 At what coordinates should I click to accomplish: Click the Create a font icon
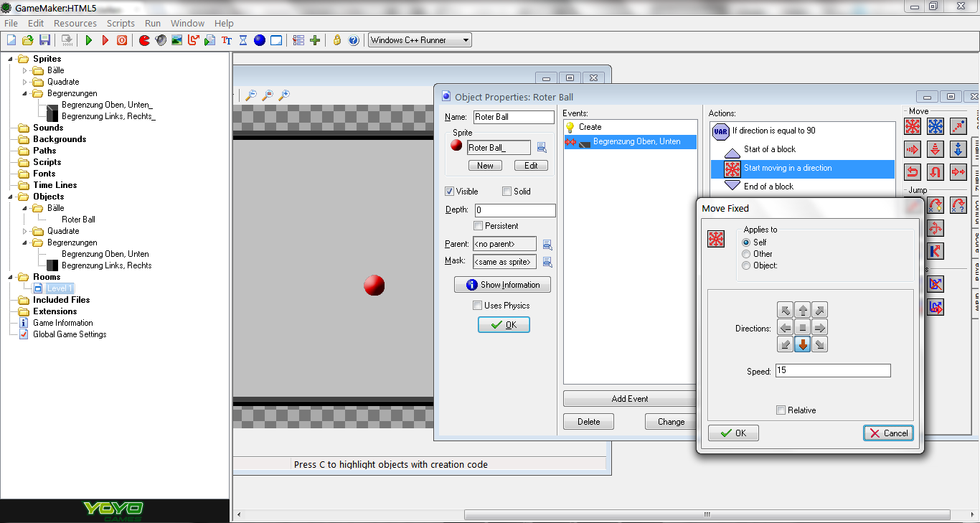[227, 40]
